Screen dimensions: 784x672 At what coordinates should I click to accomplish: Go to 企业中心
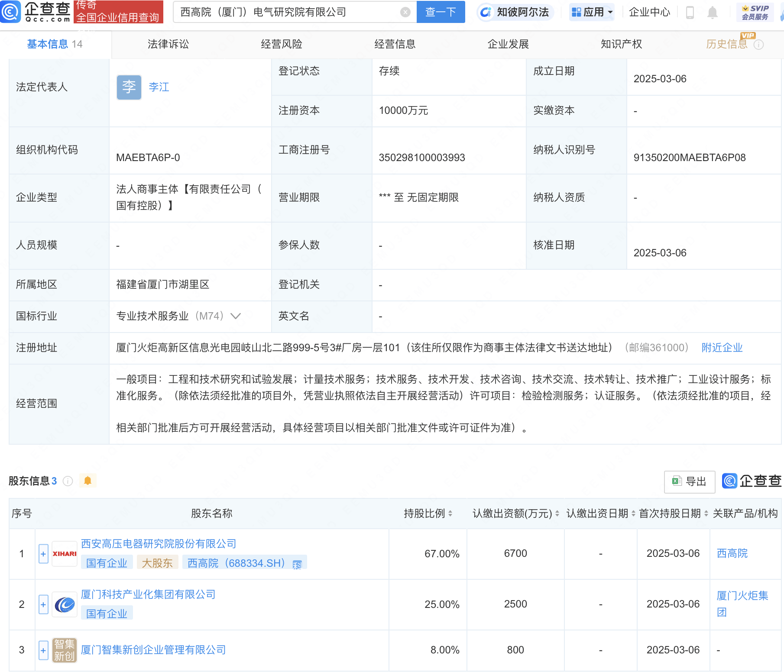(649, 12)
